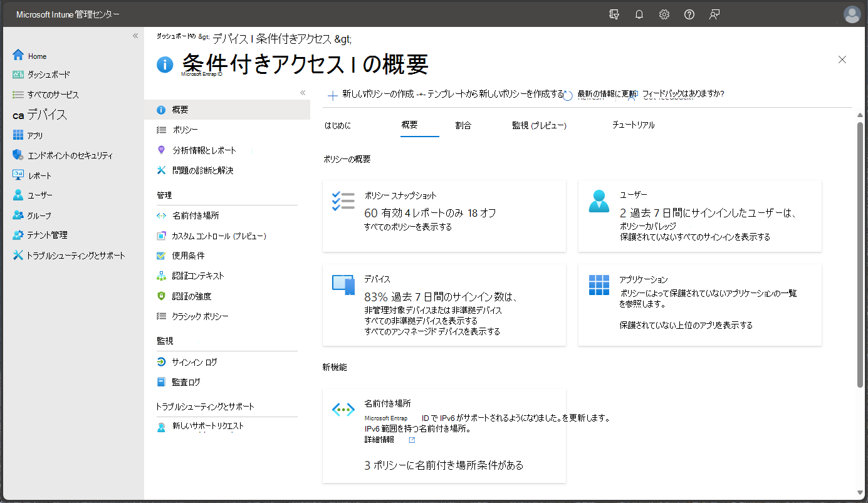This screenshot has width=868, height=503.
Task: Open 保護されていない上位のアプリを表示する link
Action: (686, 325)
